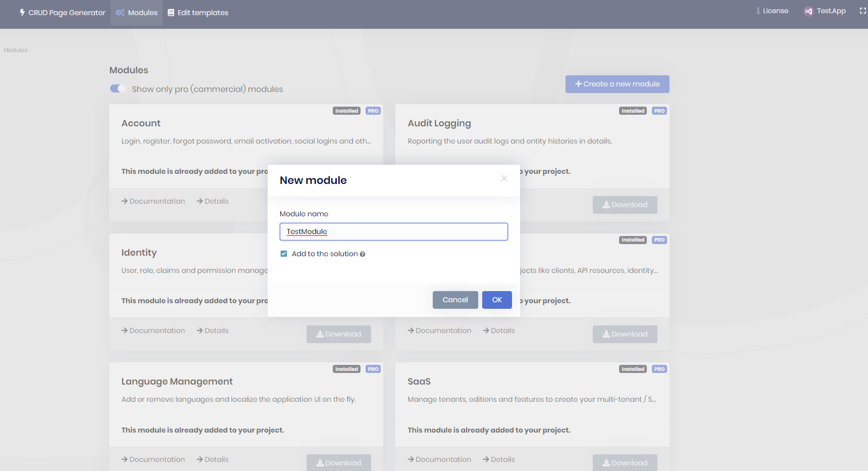Screen dimensions: 868x471
Task: Toggle fullscreen mode icon
Action: [862, 11]
